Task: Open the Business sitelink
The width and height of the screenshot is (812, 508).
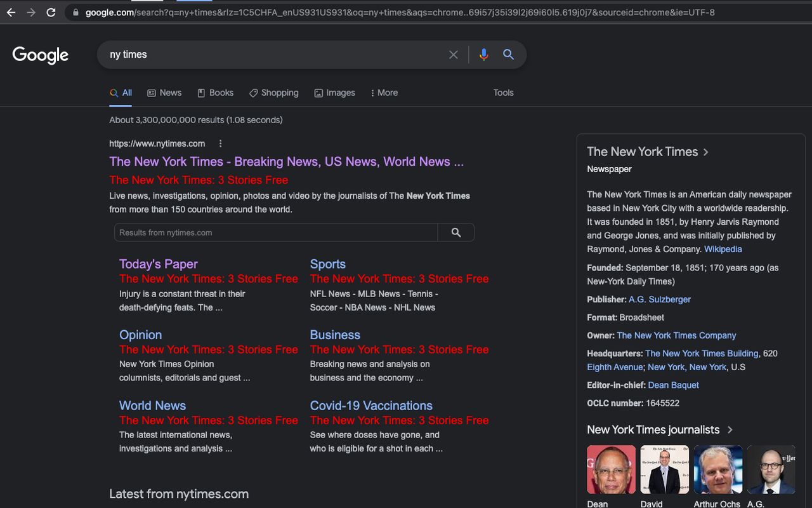Action: (335, 335)
